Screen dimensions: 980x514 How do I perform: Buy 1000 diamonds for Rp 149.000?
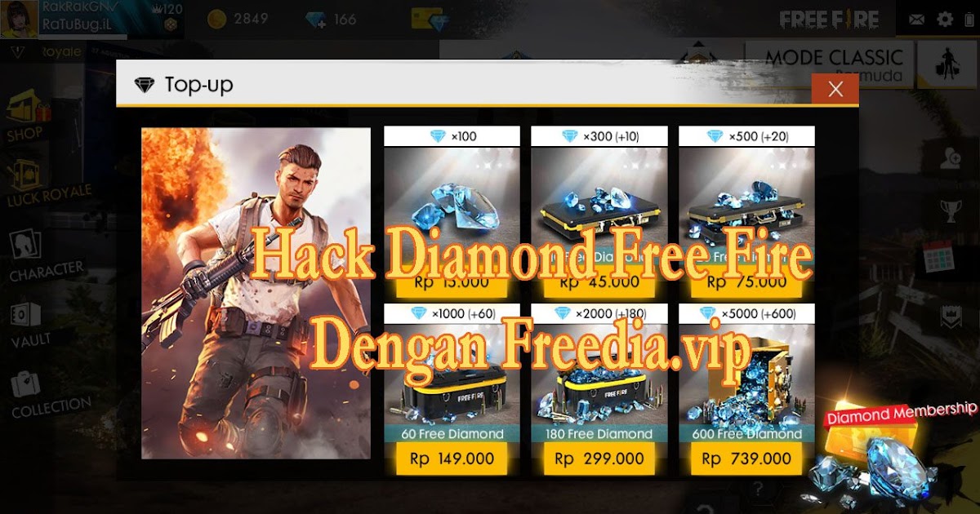452,459
